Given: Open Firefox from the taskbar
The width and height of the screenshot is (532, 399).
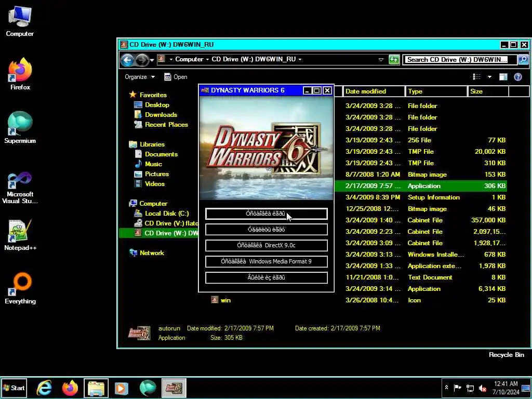Looking at the screenshot, I should (70, 388).
